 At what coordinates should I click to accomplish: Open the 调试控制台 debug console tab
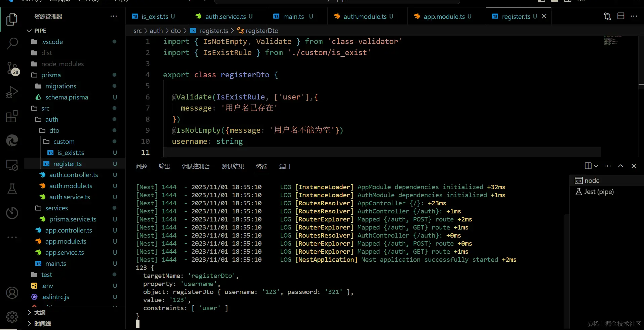[x=196, y=166]
